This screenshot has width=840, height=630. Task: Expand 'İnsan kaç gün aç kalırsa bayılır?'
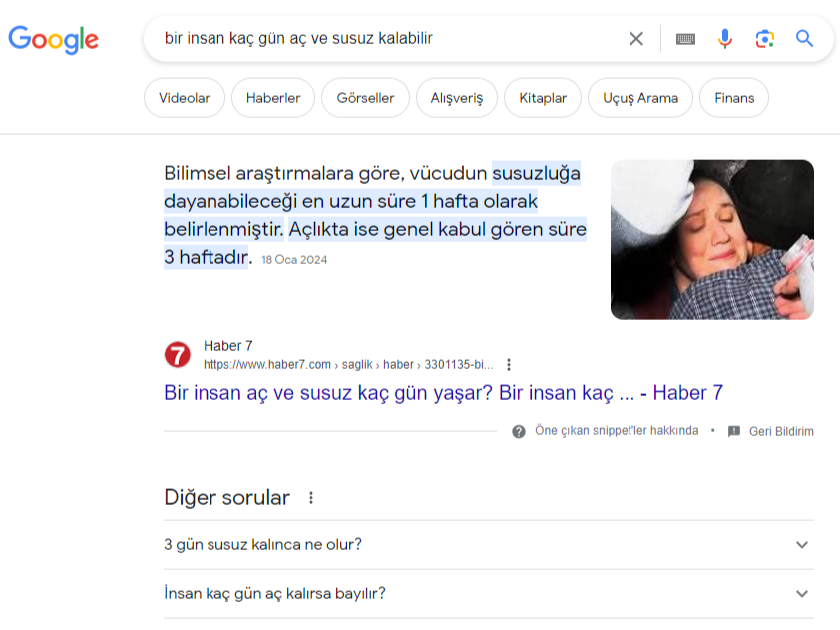pos(489,593)
